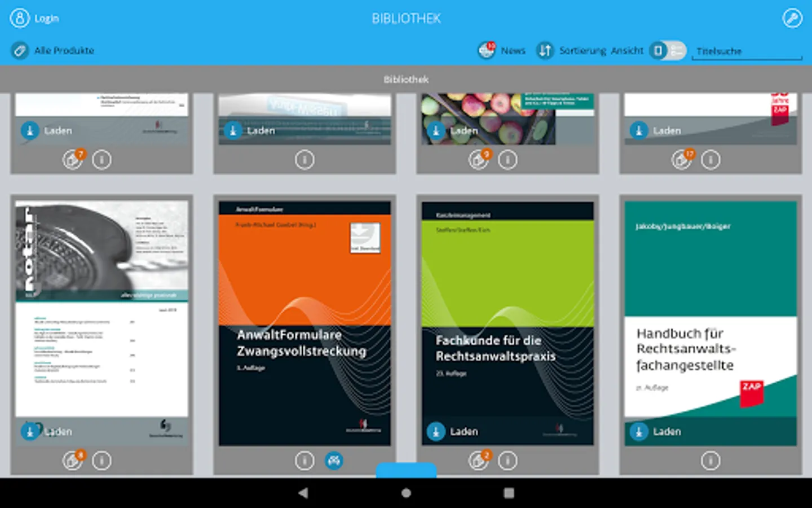Image resolution: width=812 pixels, height=508 pixels.
Task: Open updates icon with badge 2
Action: coord(479,460)
